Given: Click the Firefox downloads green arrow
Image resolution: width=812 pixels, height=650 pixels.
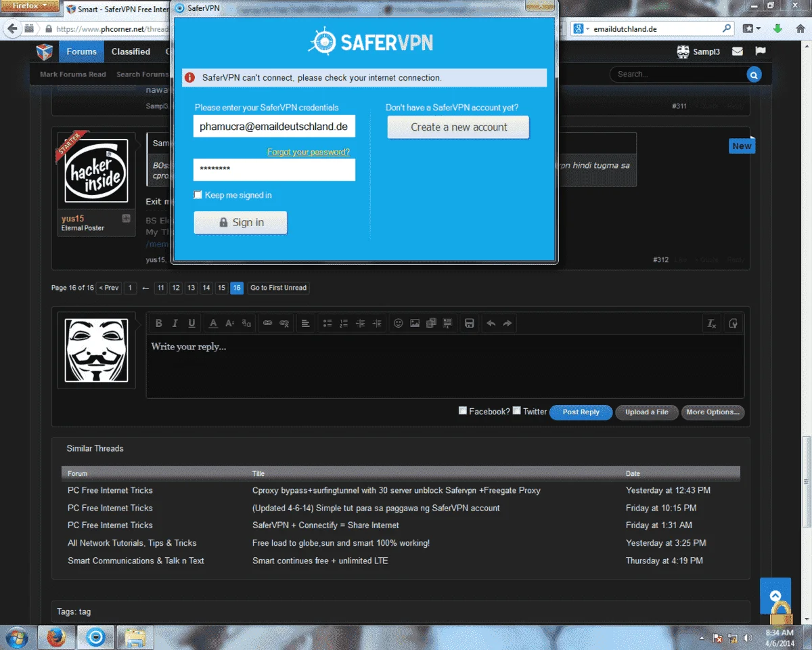Looking at the screenshot, I should 778,28.
